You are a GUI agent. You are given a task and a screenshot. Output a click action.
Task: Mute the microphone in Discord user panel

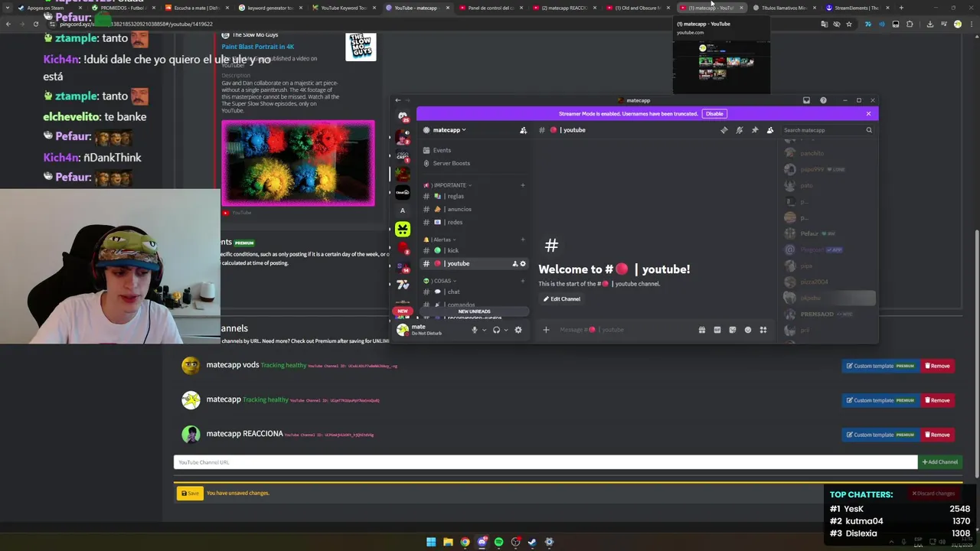coord(474,330)
